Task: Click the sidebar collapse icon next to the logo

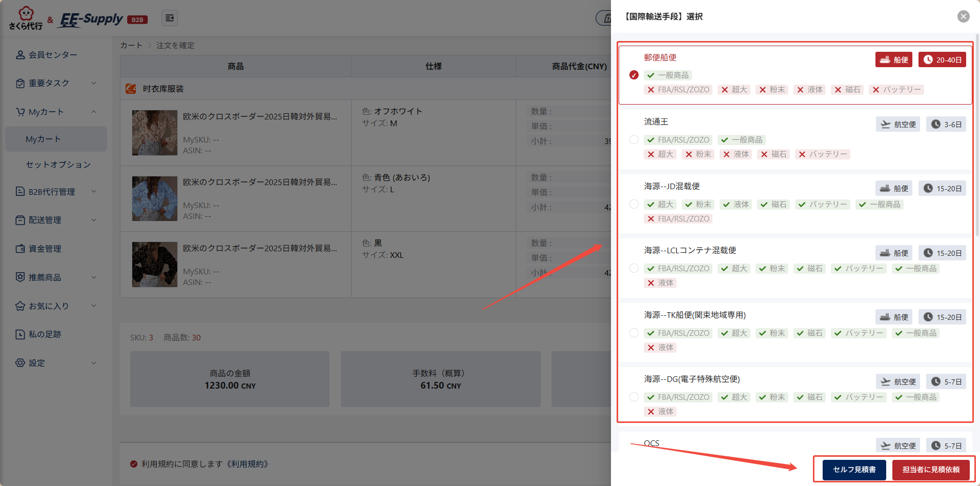Action: (x=169, y=17)
